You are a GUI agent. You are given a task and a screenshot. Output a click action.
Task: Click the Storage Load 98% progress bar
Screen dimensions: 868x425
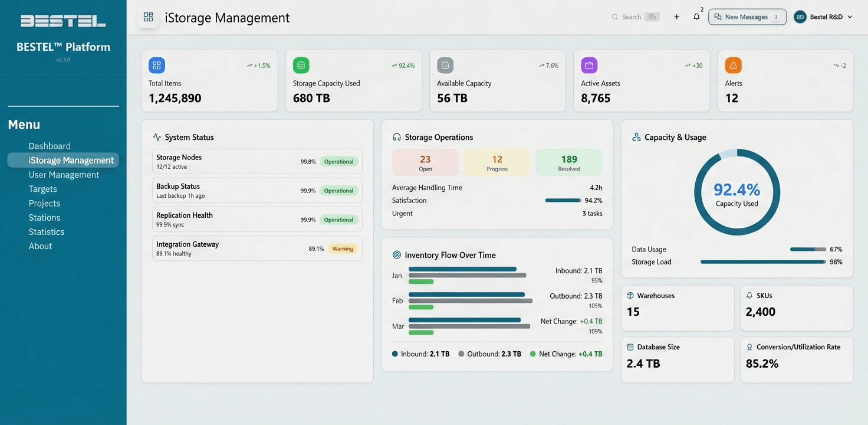762,261
